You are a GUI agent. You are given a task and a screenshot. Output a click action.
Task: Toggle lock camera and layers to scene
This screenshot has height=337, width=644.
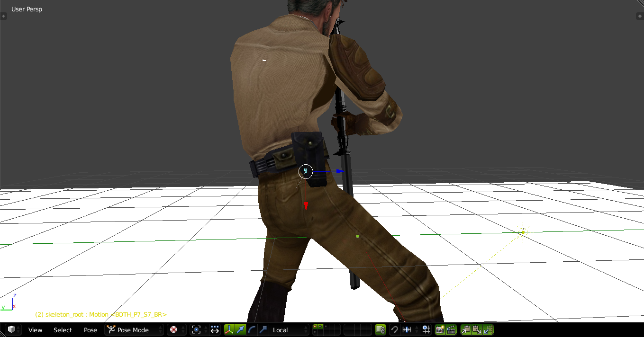point(380,330)
